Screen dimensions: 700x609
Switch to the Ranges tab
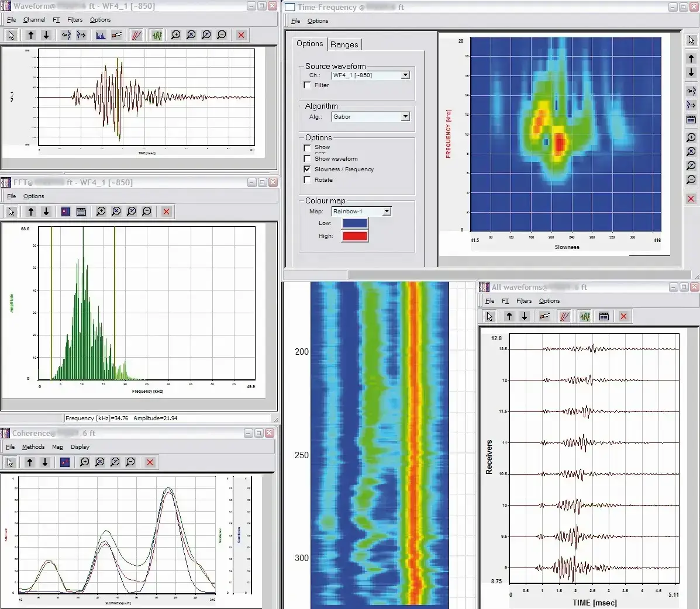pos(344,44)
